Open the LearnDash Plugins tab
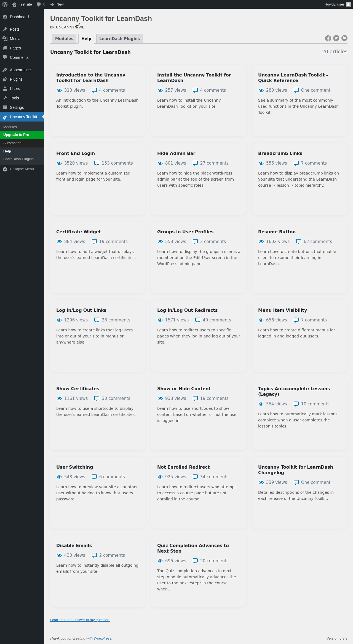This screenshot has height=644, width=353. (x=119, y=39)
